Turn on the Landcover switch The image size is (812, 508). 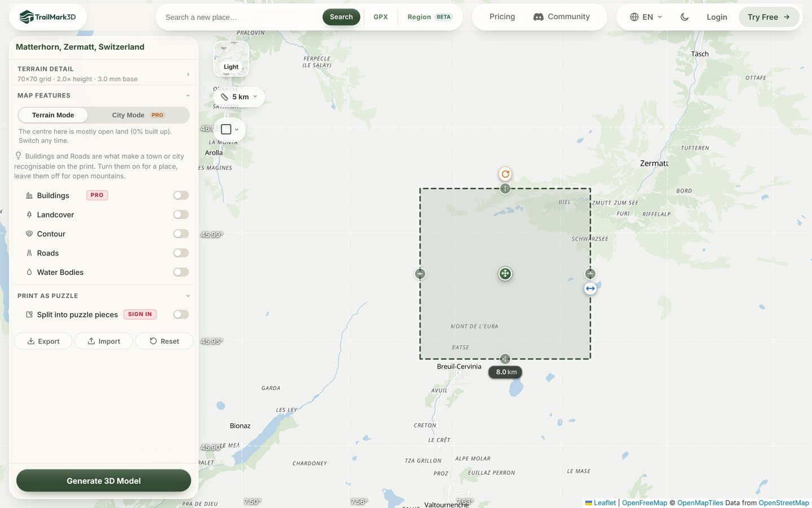[181, 214]
